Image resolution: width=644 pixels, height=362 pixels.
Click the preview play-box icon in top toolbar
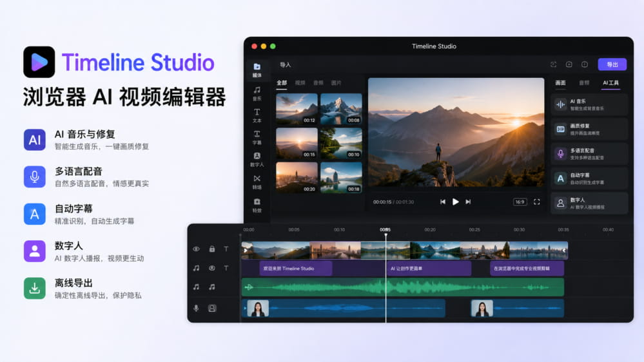569,64
